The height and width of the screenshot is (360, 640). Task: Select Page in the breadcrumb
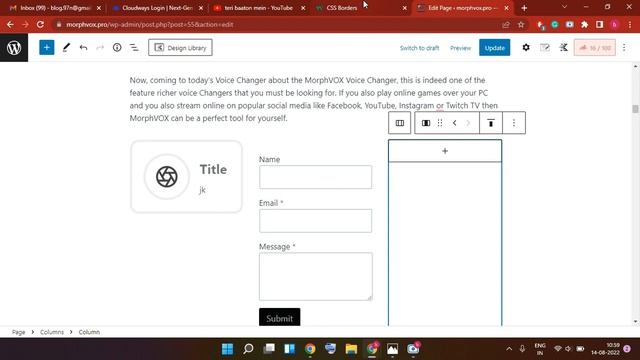[x=18, y=332]
